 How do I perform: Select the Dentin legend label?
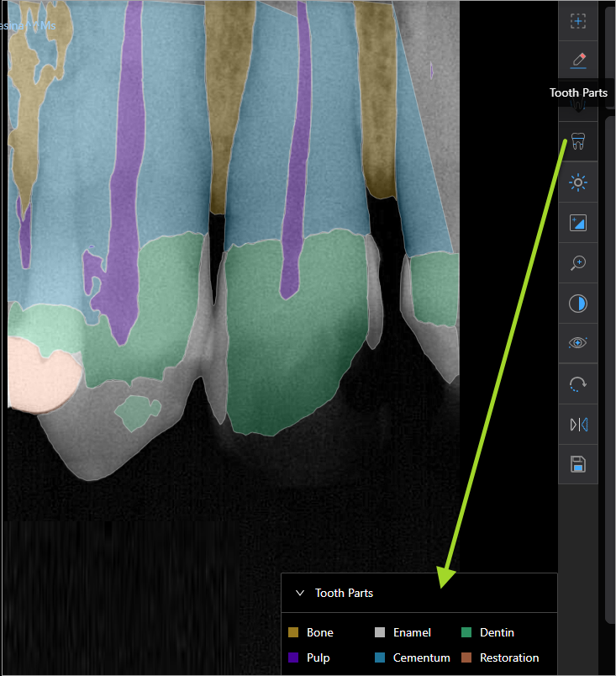(496, 632)
